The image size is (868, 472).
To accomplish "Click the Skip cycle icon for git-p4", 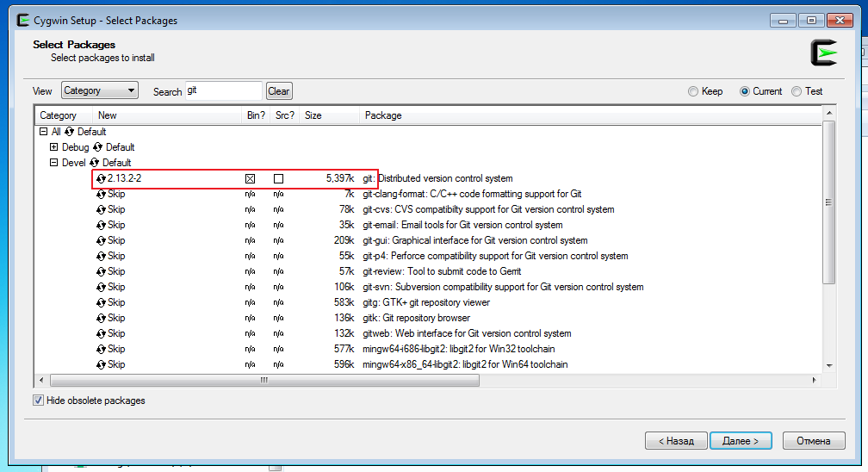I will pyautogui.click(x=101, y=256).
